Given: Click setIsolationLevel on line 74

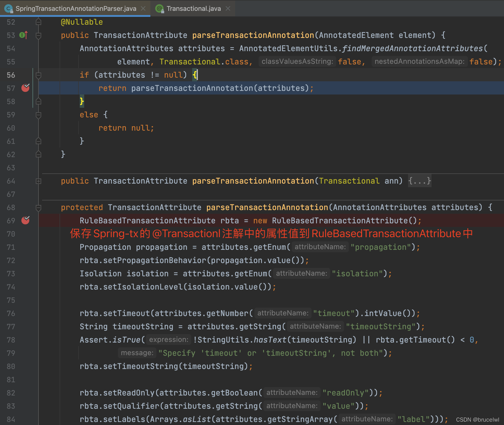Looking at the screenshot, I should coord(143,287).
